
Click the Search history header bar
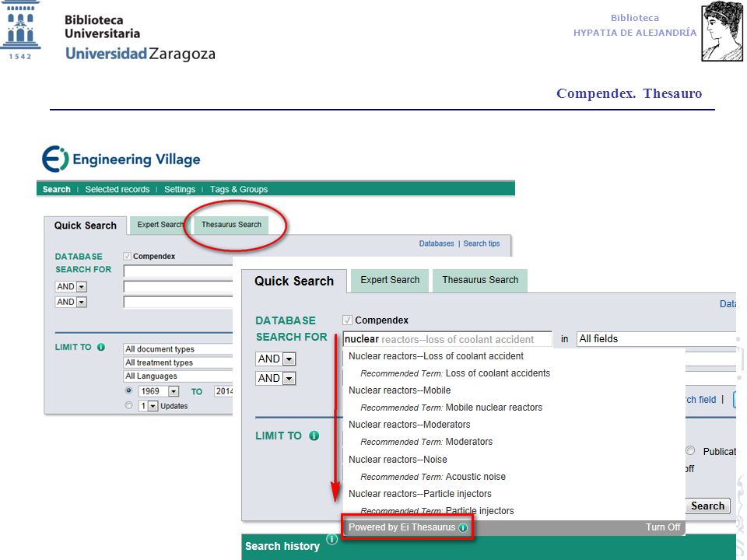click(489, 547)
